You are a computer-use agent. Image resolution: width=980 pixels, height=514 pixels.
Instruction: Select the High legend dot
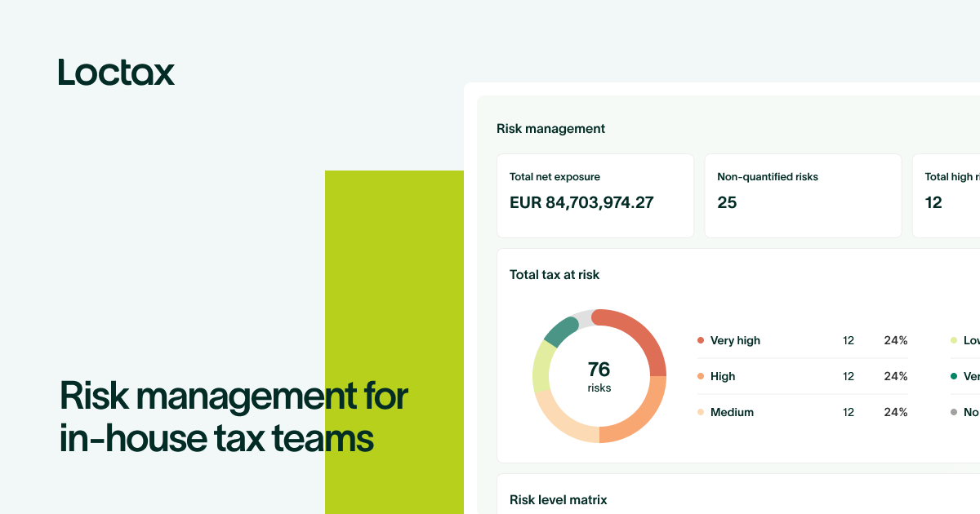click(x=701, y=376)
